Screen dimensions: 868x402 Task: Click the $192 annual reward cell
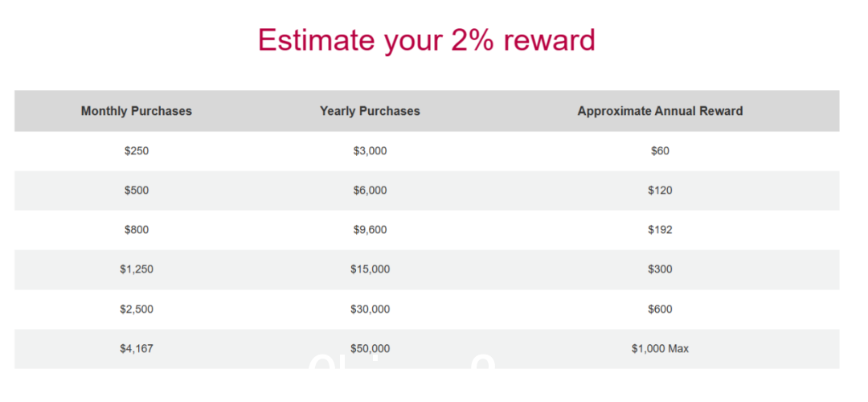click(x=660, y=230)
